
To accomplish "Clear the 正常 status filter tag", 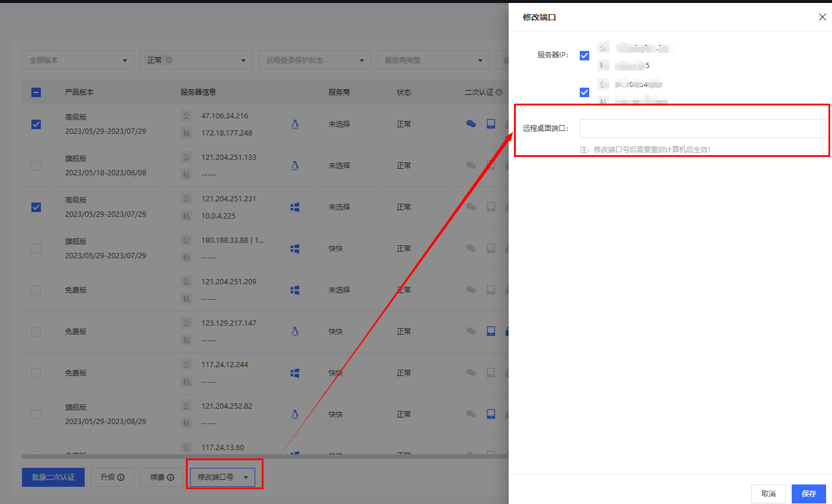I will tap(169, 60).
